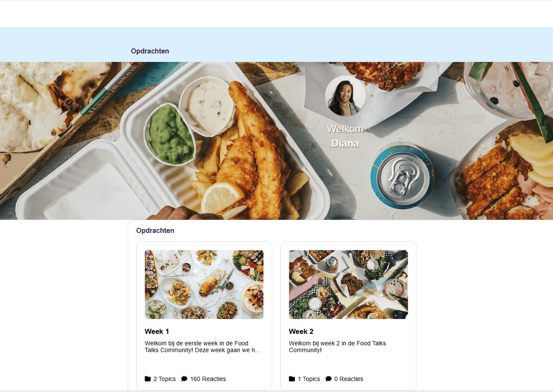Open the 0 Reacties label
The image size is (553, 392).
coord(349,379)
